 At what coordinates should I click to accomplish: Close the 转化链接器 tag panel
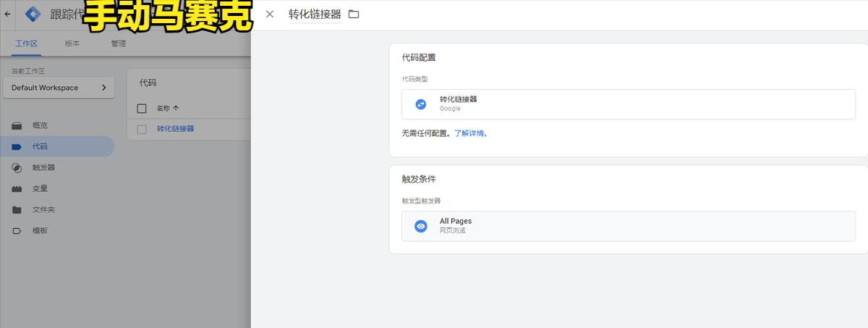click(270, 14)
